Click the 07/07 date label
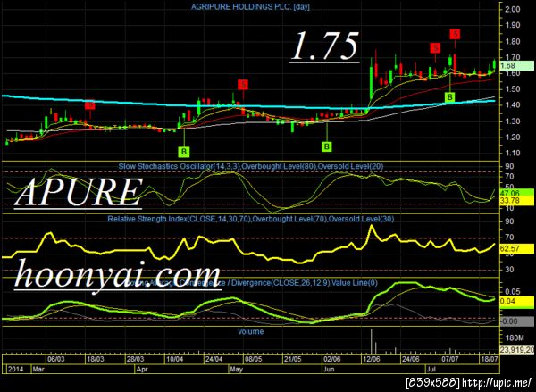Image resolution: width=536 pixels, height=392 pixels. 450,359
